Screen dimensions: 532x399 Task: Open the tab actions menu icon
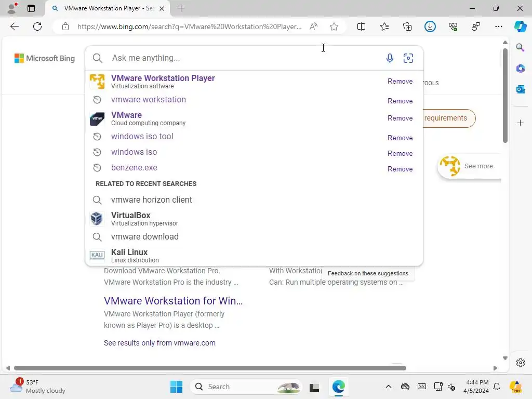[x=31, y=8]
